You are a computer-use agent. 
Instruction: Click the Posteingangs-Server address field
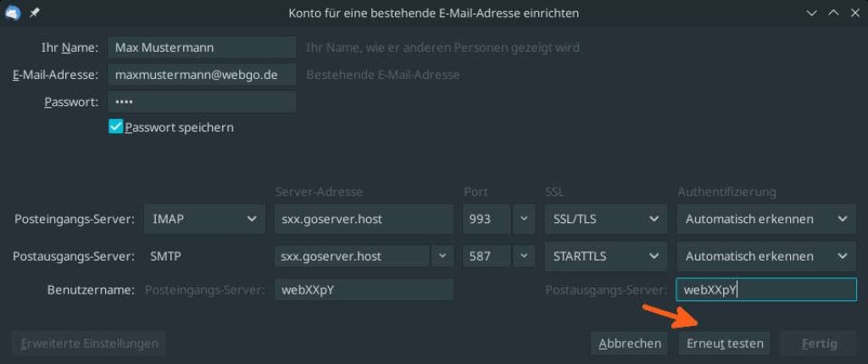click(x=364, y=219)
